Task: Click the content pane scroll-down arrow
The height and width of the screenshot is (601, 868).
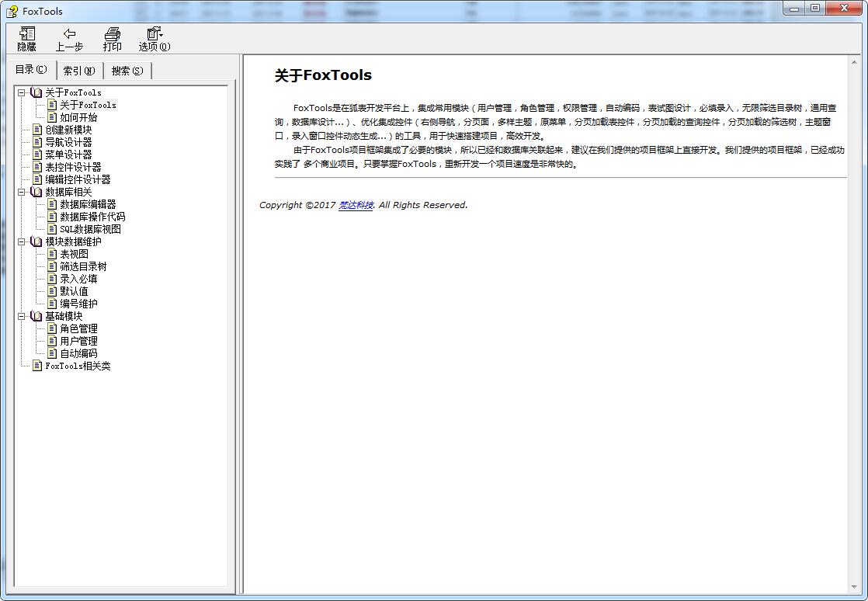Action: click(854, 587)
